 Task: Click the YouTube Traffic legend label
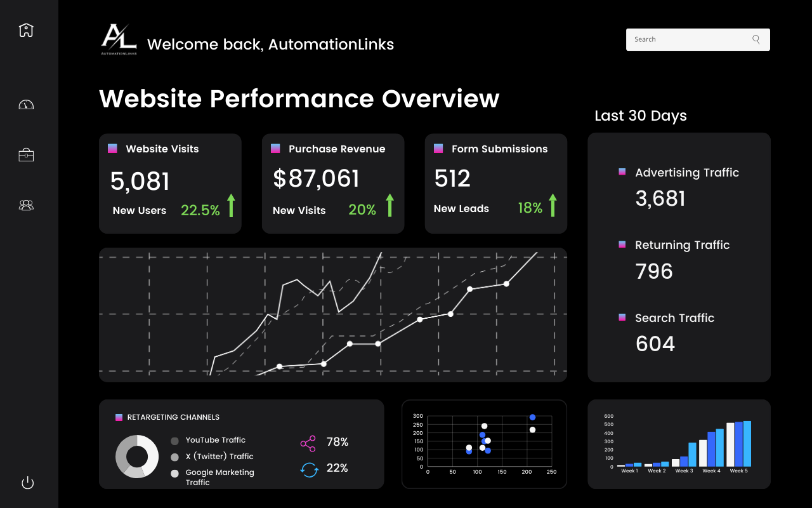[x=216, y=440]
